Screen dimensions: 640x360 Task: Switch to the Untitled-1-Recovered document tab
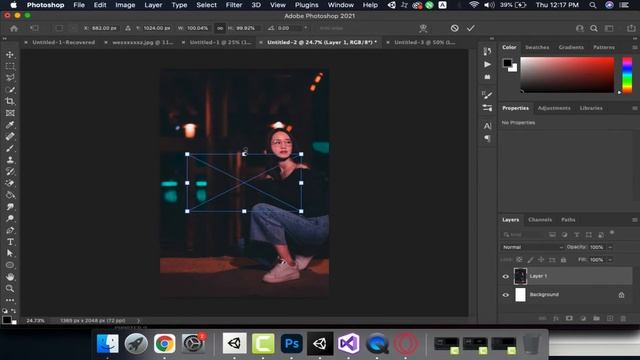[63, 42]
